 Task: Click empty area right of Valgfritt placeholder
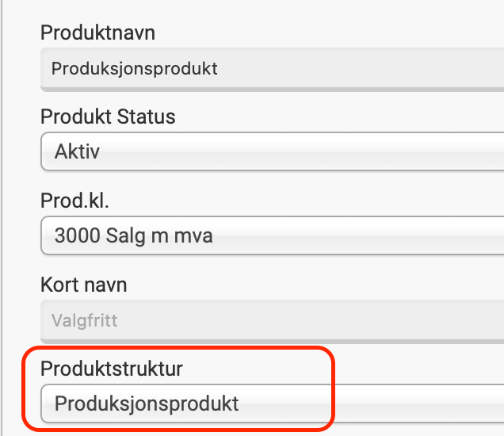[357, 320]
